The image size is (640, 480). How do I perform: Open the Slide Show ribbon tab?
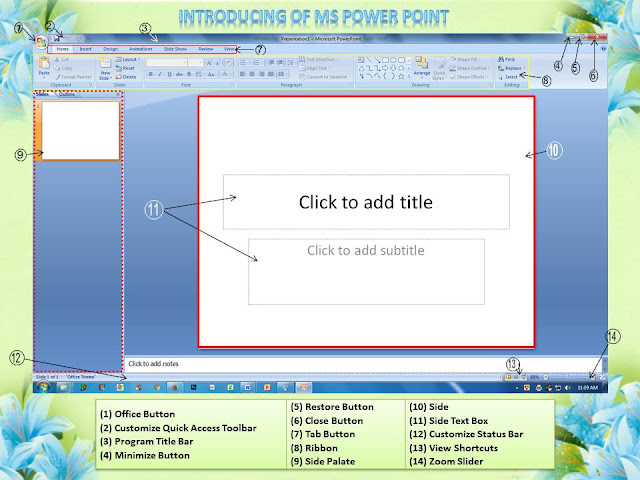175,49
